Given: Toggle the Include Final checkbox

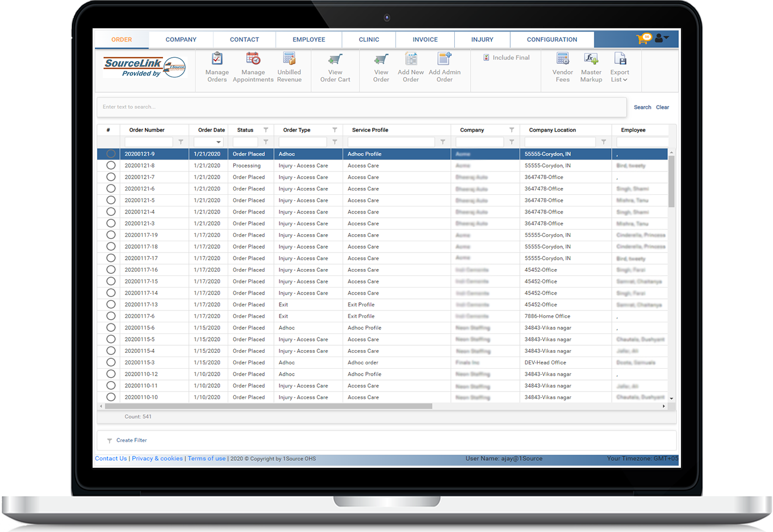Looking at the screenshot, I should point(486,57).
